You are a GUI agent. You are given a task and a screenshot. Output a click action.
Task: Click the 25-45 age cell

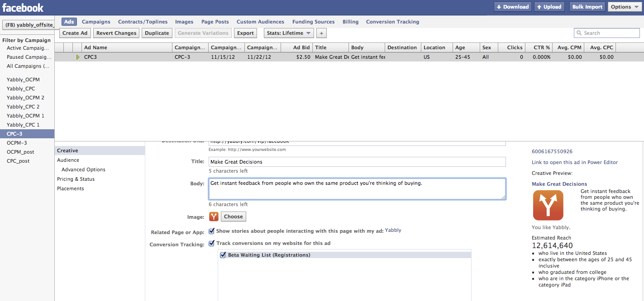[466, 57]
